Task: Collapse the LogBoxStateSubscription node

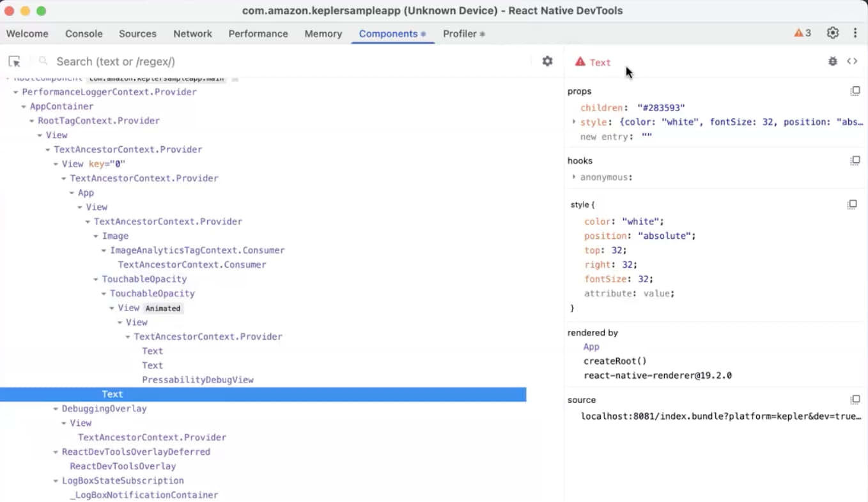Action: [x=56, y=481]
